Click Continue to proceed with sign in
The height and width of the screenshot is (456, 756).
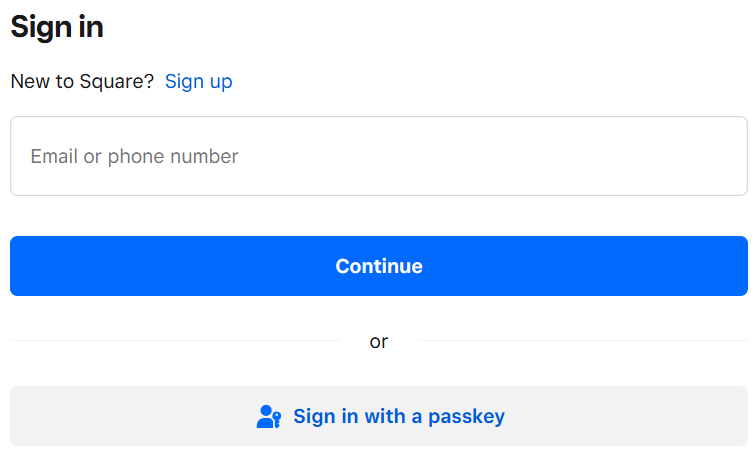[379, 266]
